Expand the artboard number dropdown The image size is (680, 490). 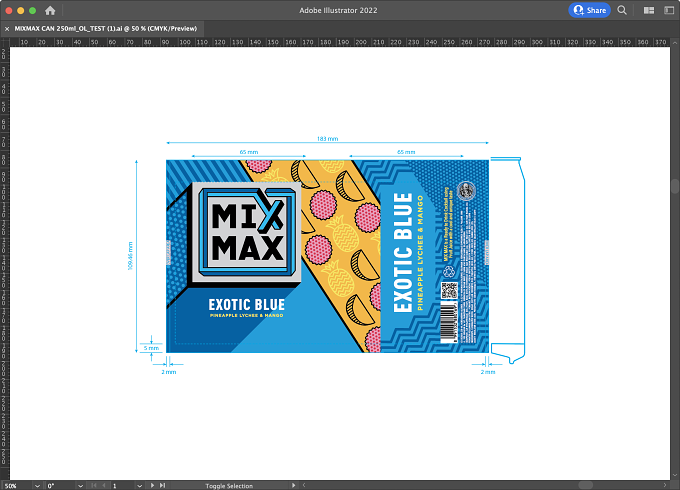click(x=139, y=486)
